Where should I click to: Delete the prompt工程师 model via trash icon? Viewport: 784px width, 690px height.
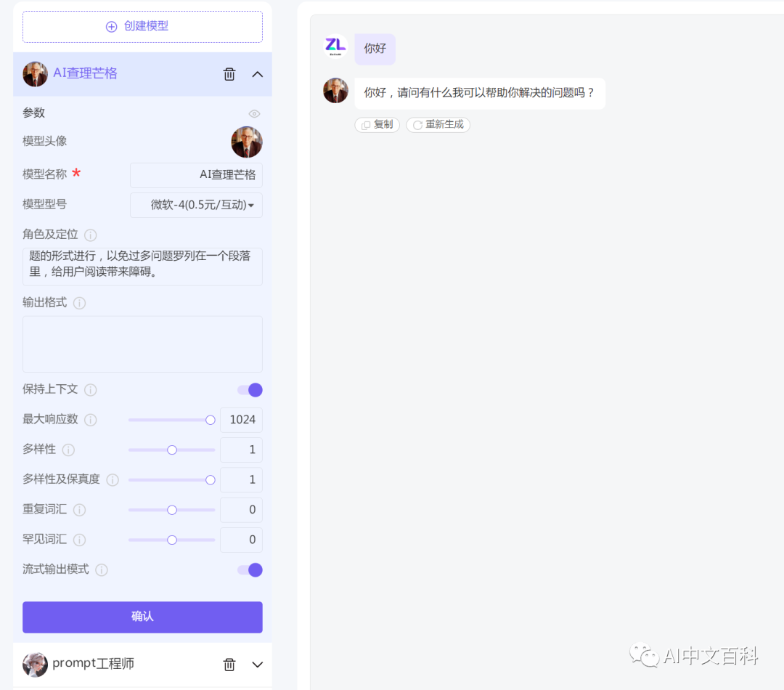point(229,664)
